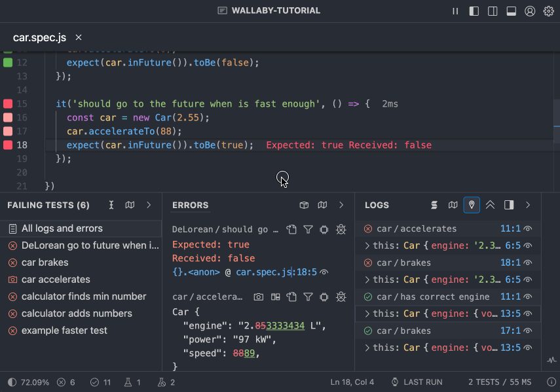Click the map icon in Failing Tests header
The image size is (560, 392).
(130, 205)
